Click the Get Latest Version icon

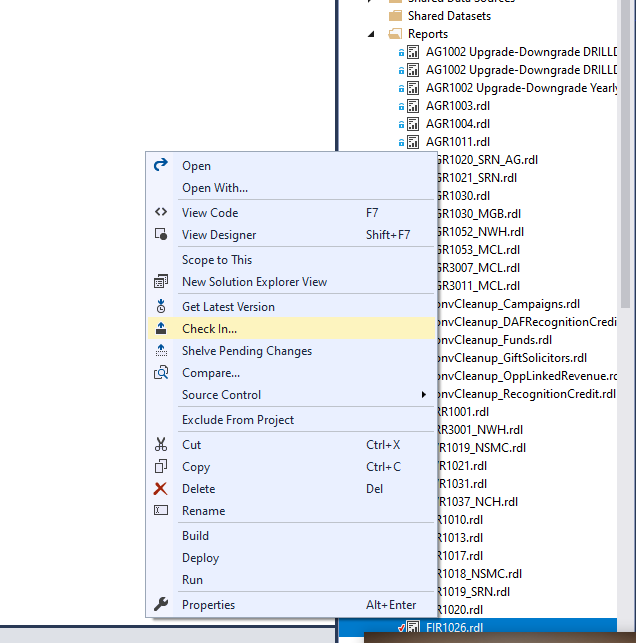tap(161, 306)
